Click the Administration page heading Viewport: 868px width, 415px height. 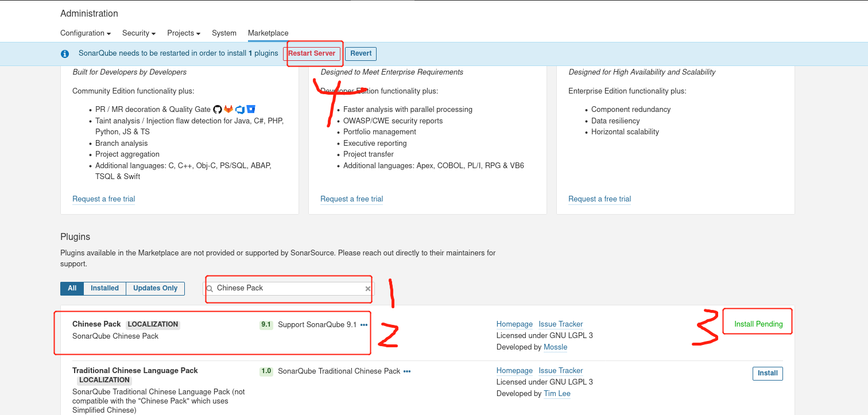[89, 14]
